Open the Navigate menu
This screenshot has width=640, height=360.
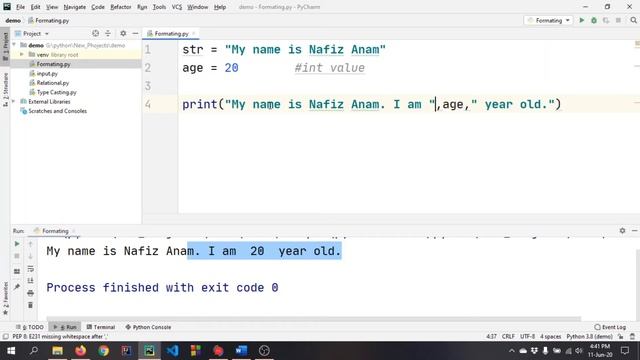click(75, 7)
